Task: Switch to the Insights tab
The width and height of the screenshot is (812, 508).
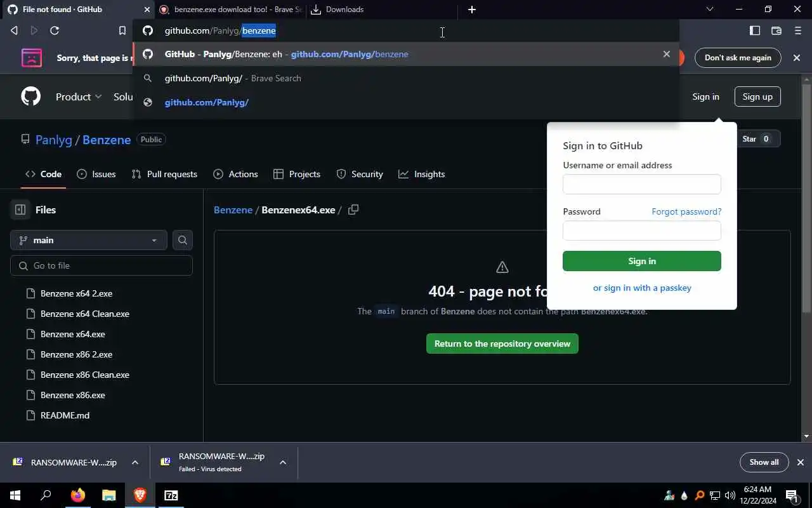Action: tap(422, 174)
